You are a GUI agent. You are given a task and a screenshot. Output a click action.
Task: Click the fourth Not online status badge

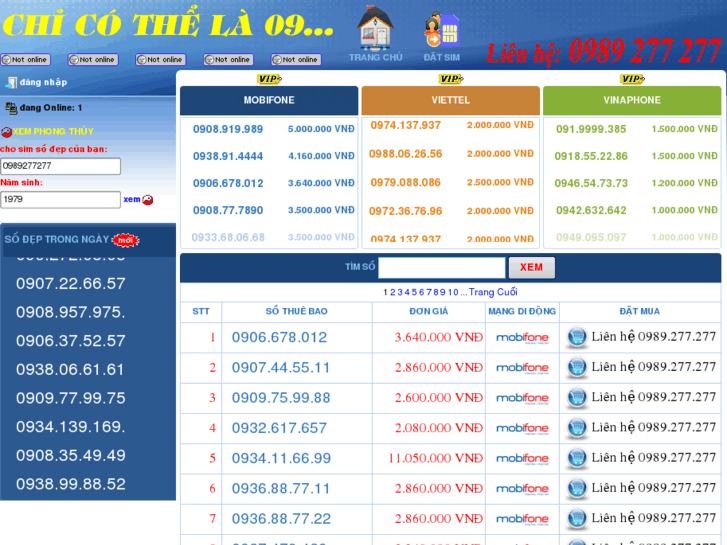click(229, 60)
